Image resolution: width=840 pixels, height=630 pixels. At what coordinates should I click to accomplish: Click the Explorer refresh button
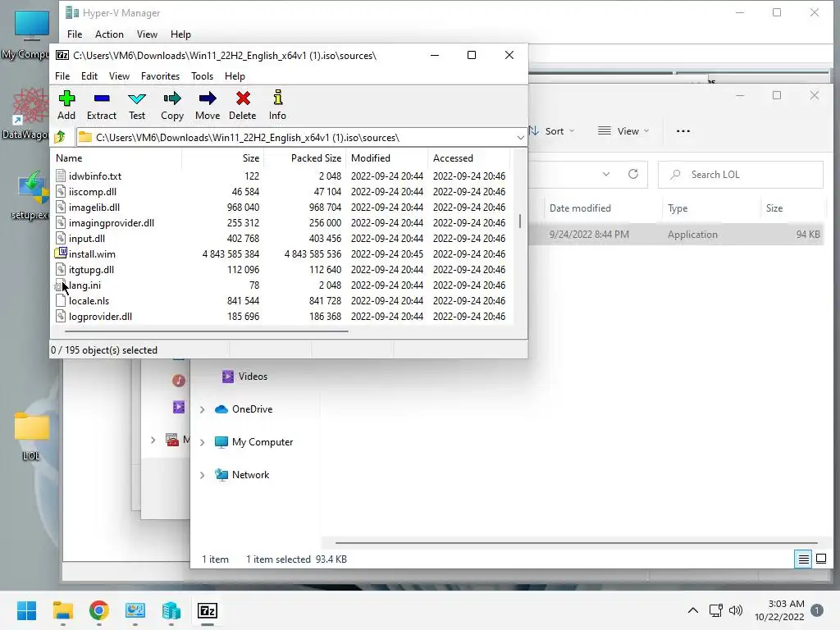click(633, 174)
